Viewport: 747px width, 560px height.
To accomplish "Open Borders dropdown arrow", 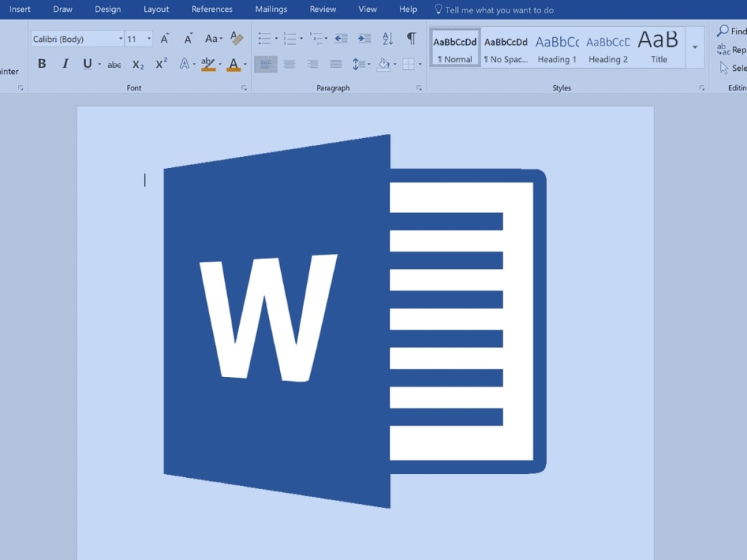I will [420, 64].
